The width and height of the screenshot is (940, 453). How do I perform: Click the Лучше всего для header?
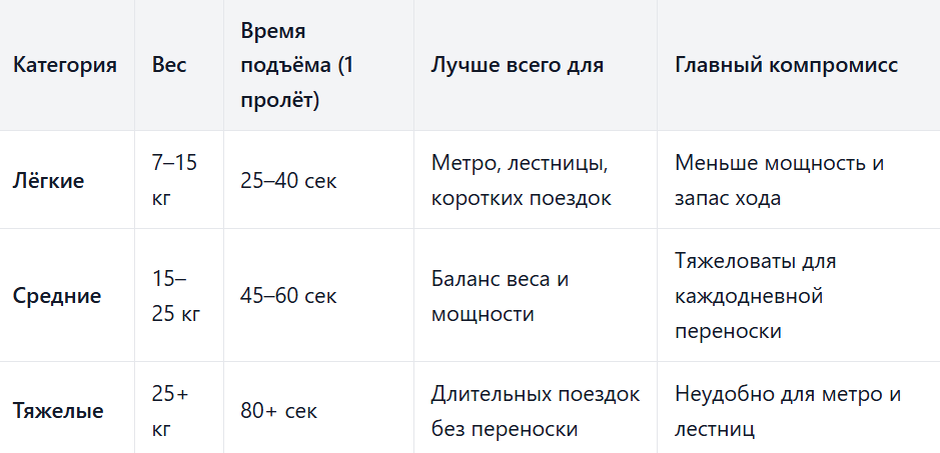[x=517, y=65]
